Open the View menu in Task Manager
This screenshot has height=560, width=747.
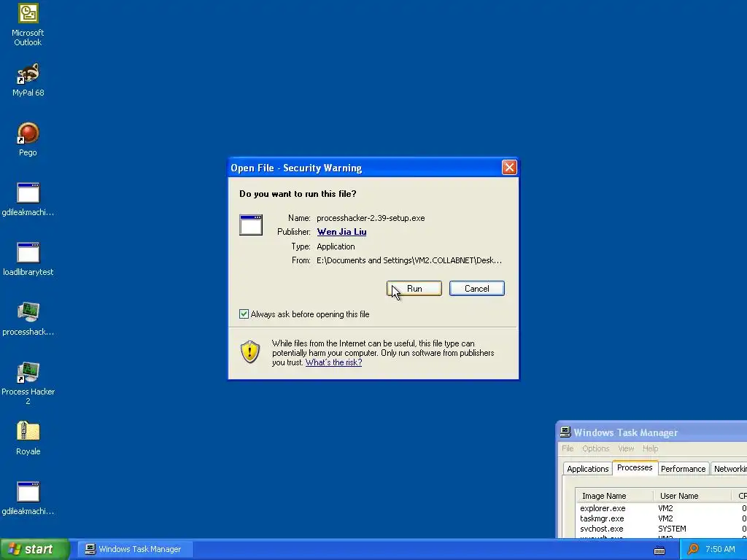(x=626, y=448)
